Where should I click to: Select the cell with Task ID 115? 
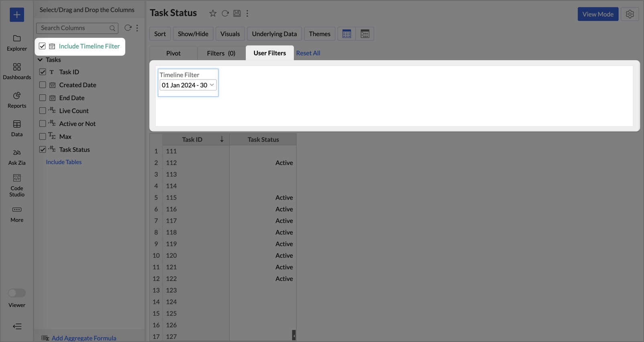pyautogui.click(x=196, y=197)
